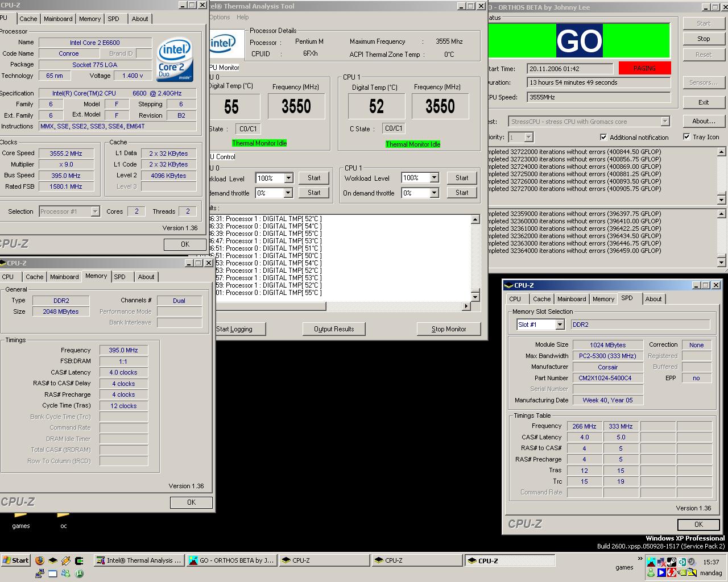
Task: Click the Show Desktop quick launch icon
Action: pyautogui.click(x=53, y=573)
